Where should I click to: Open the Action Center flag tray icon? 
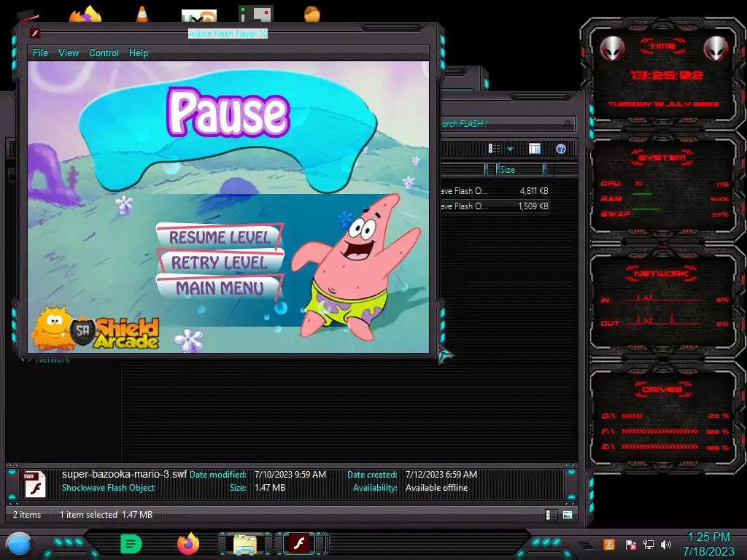click(x=630, y=544)
